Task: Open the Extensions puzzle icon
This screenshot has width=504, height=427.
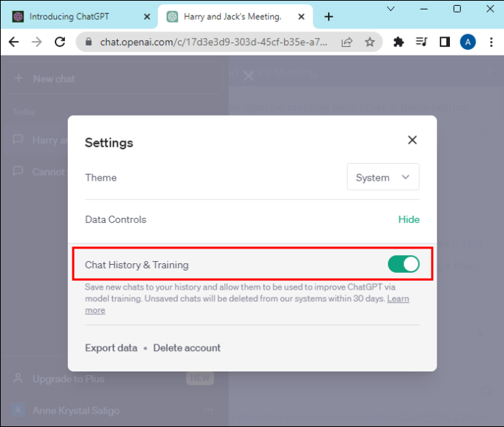Action: pos(399,42)
